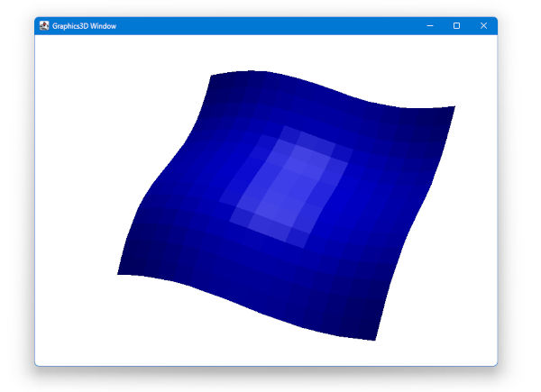Click the blue 3D surface plot
541x392 pixels.
tap(287, 205)
